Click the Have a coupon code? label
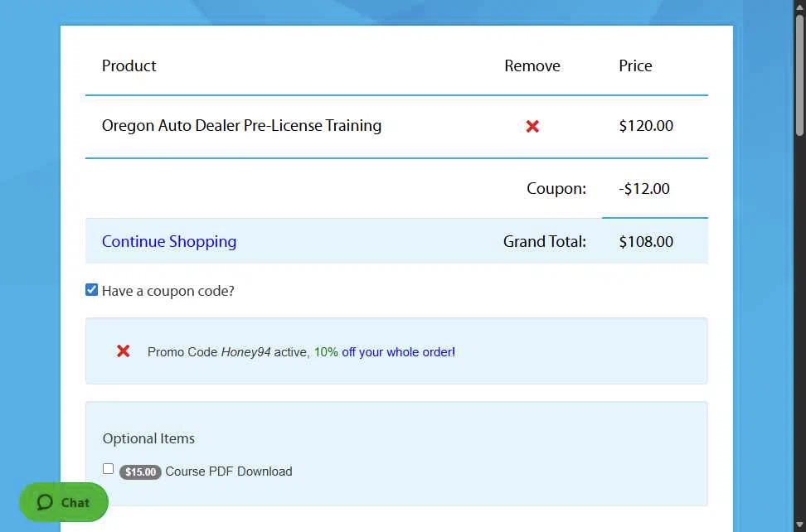The width and height of the screenshot is (806, 532). [168, 291]
